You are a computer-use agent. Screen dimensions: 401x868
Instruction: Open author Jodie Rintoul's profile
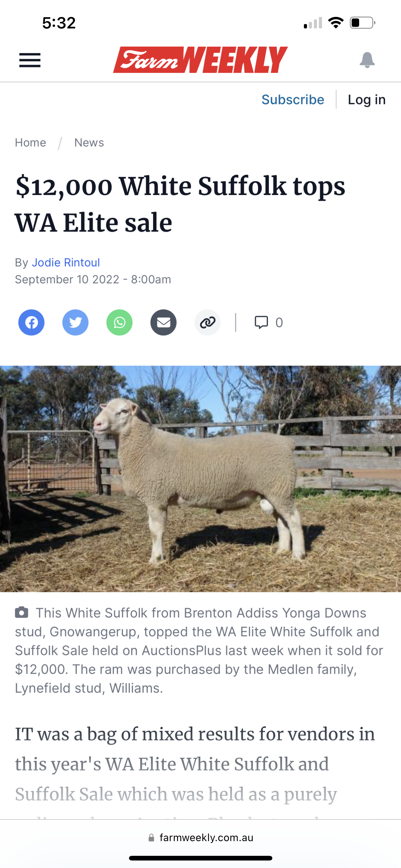[66, 262]
